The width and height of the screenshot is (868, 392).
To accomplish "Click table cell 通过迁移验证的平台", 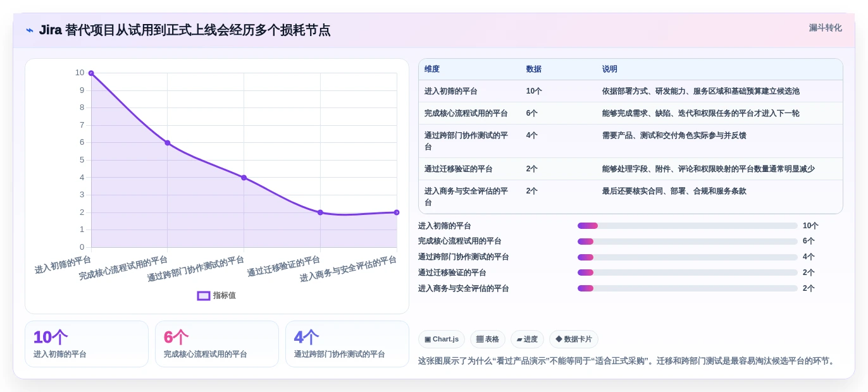I will [x=459, y=169].
